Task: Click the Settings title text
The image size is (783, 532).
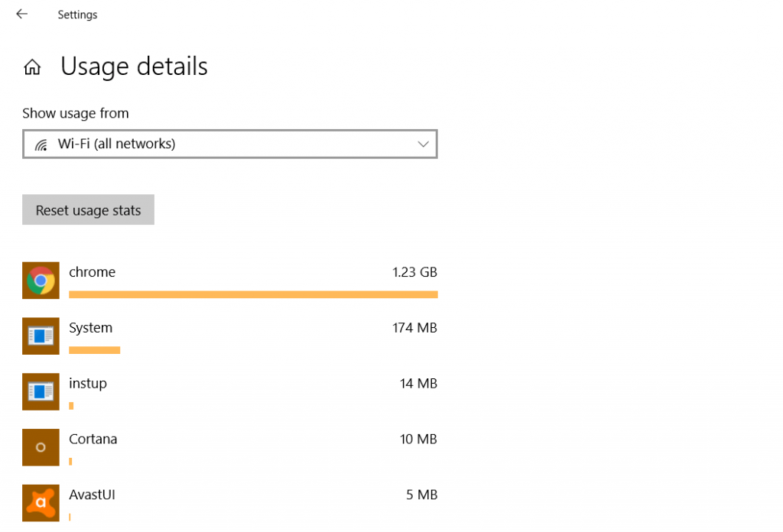Action: 77,15
